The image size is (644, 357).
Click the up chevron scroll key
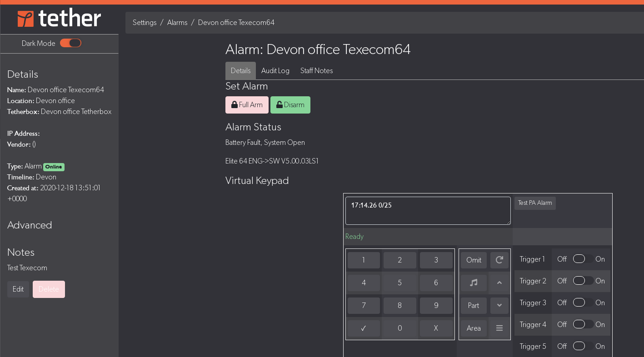499,283
